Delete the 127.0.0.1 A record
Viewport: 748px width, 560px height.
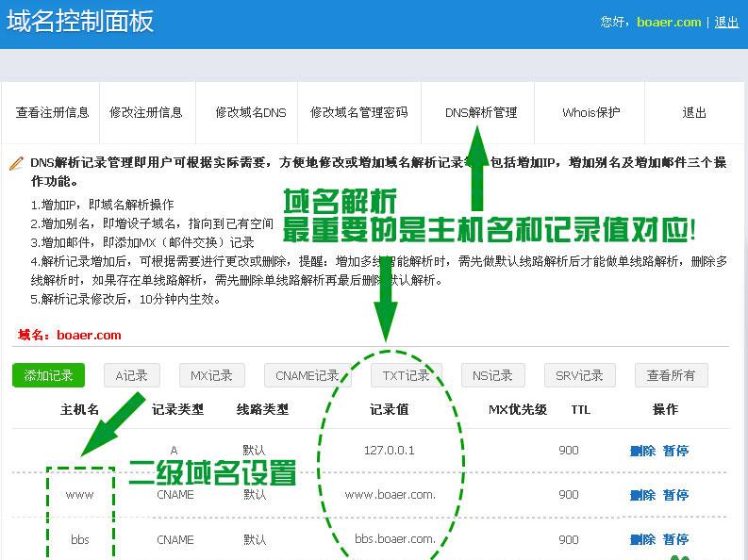pyautogui.click(x=642, y=451)
